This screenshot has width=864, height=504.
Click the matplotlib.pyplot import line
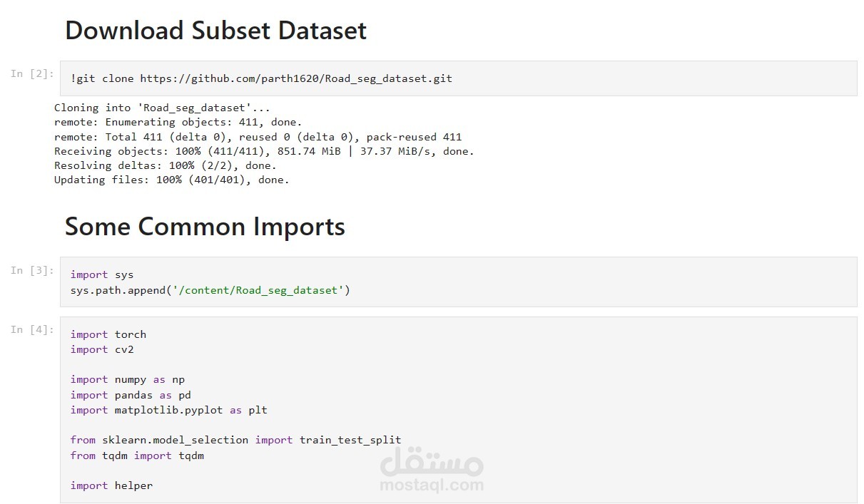168,410
